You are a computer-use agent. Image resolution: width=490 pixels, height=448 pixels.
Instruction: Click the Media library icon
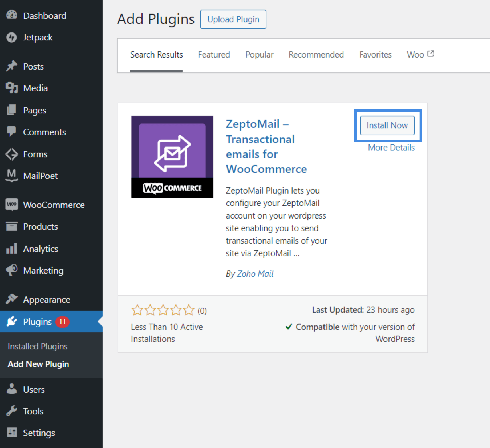click(12, 88)
